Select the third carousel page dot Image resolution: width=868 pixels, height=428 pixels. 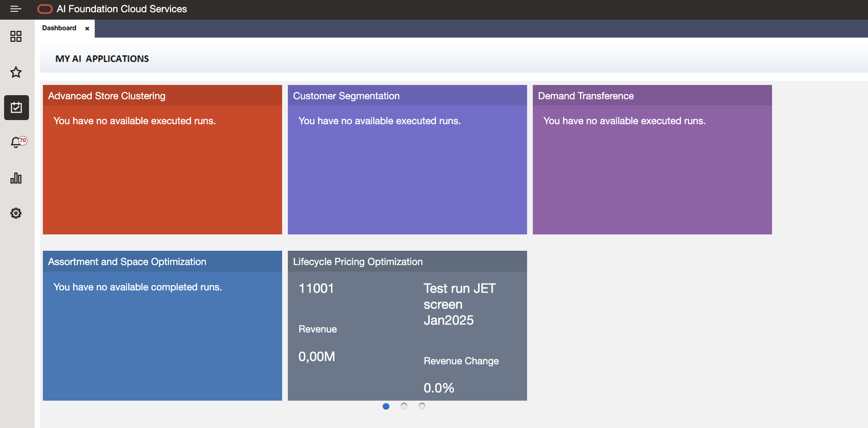point(422,406)
